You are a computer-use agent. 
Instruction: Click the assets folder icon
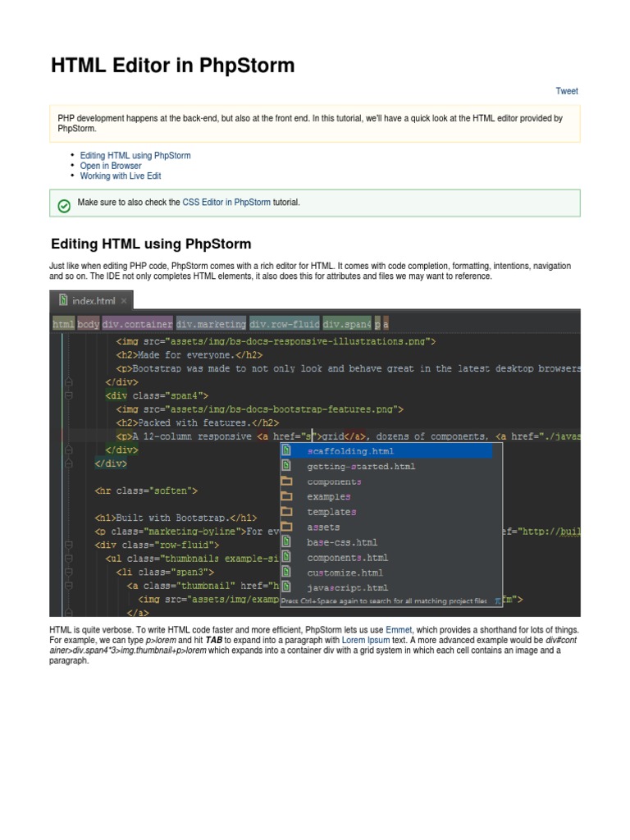point(286,527)
